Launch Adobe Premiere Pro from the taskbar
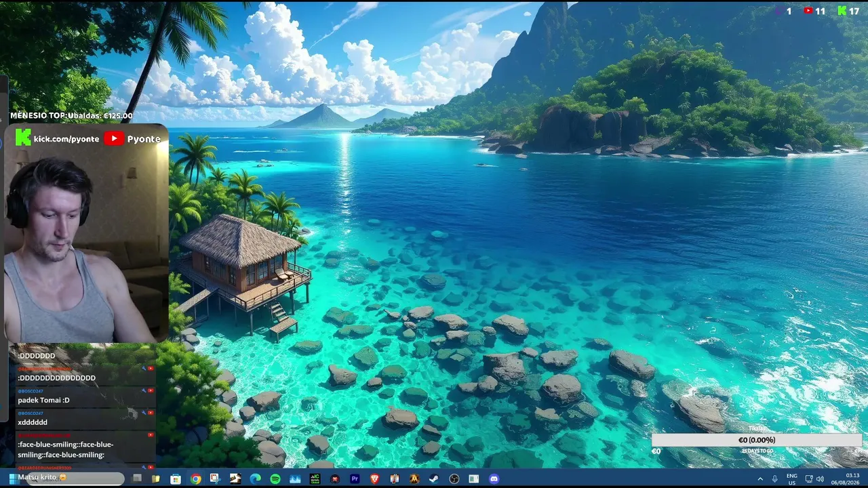Screen dimensions: 868x488 (x=355, y=479)
